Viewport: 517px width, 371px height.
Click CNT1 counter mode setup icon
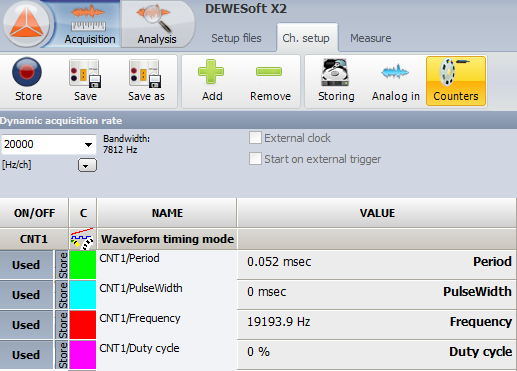[x=83, y=239]
